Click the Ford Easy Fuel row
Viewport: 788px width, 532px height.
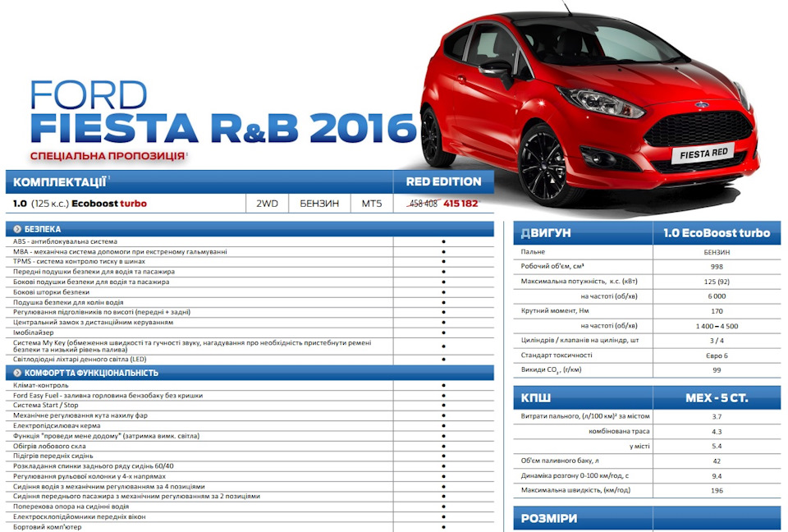pos(250,395)
